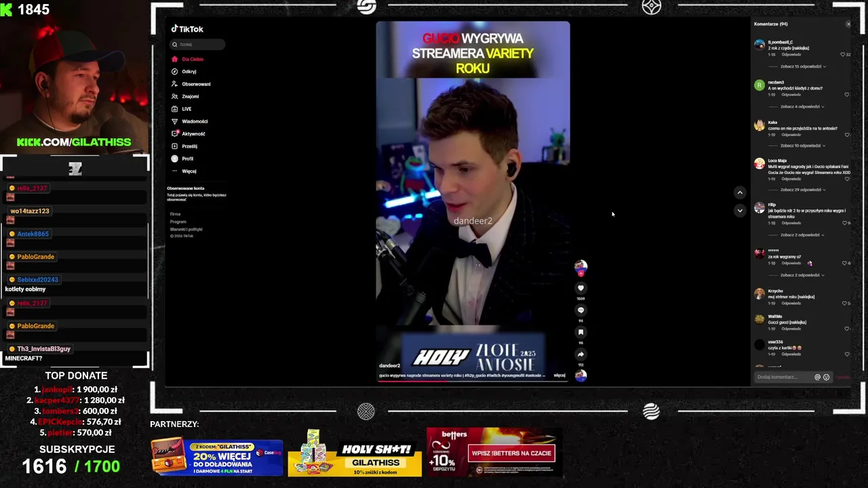Click WPISZ !BETTERS NA CZACIE banner button
The height and width of the screenshot is (488, 868).
tap(511, 453)
